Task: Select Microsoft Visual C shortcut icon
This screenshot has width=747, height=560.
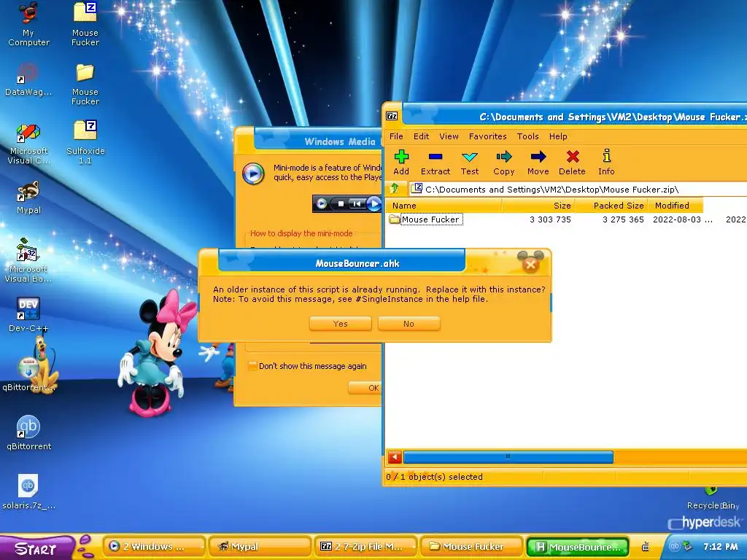Action: [28, 144]
